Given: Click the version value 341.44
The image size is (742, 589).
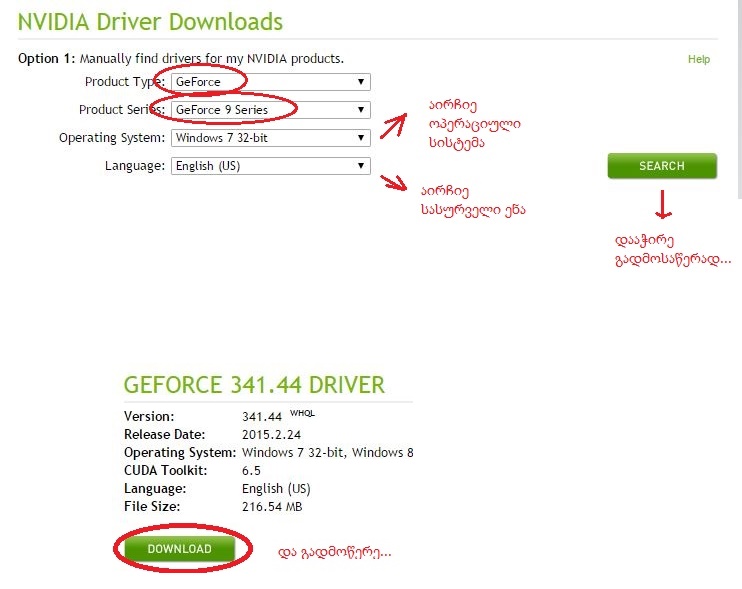Looking at the screenshot, I should point(262,417).
